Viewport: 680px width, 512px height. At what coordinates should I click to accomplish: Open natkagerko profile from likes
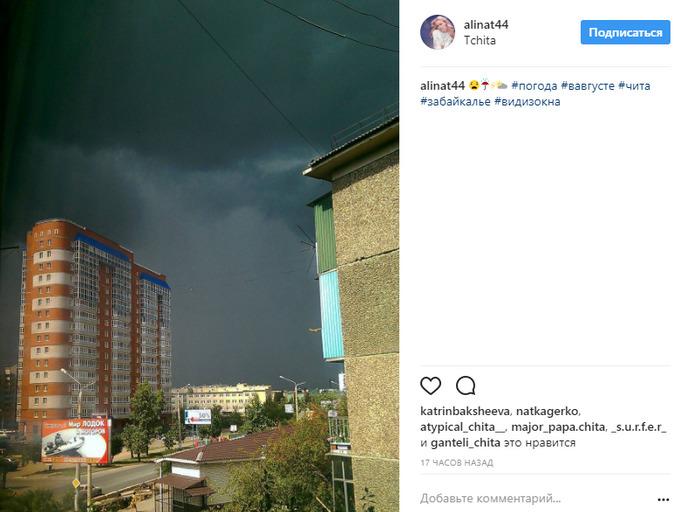(x=547, y=411)
